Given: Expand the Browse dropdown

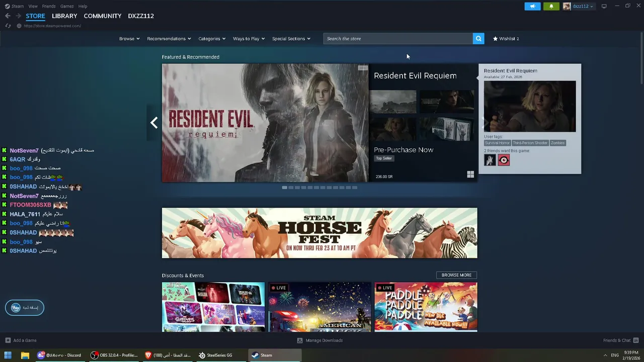Looking at the screenshot, I should [129, 39].
